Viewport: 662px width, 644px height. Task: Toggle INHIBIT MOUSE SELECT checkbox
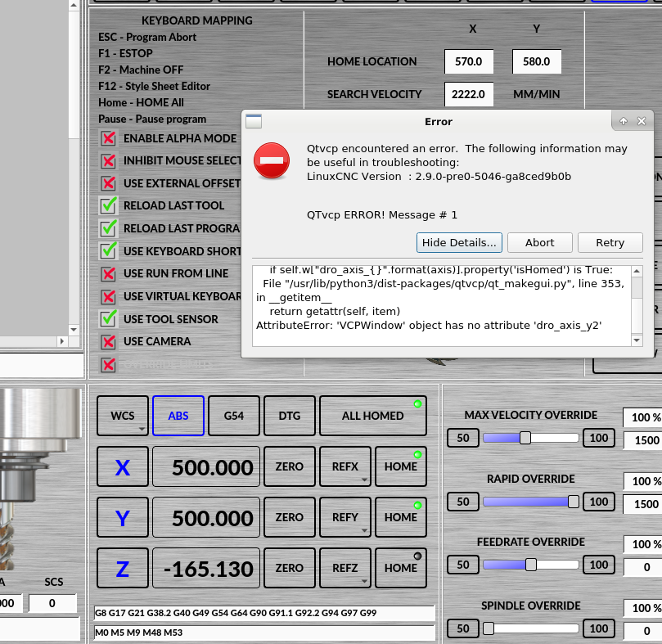tap(109, 161)
